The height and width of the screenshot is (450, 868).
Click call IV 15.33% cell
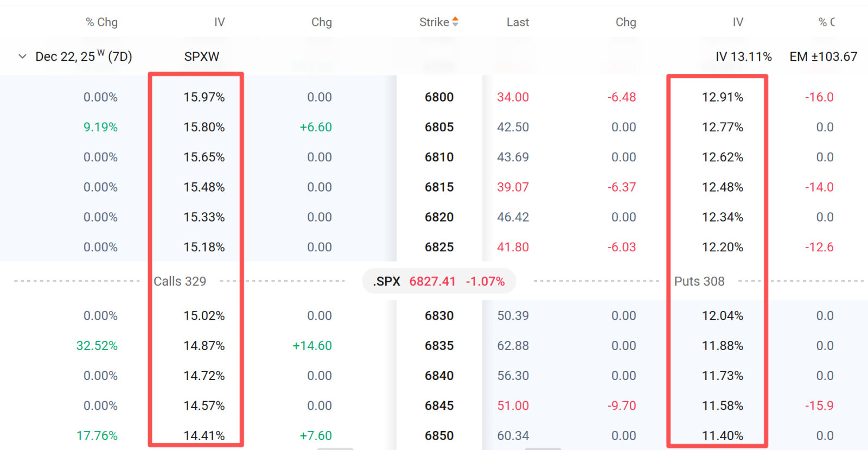click(x=204, y=217)
